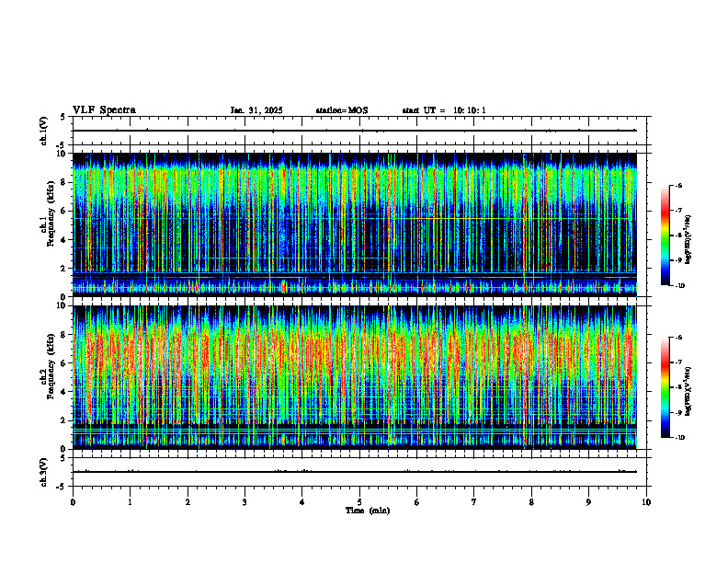Click the "VLF Spectra" plot title

click(104, 110)
